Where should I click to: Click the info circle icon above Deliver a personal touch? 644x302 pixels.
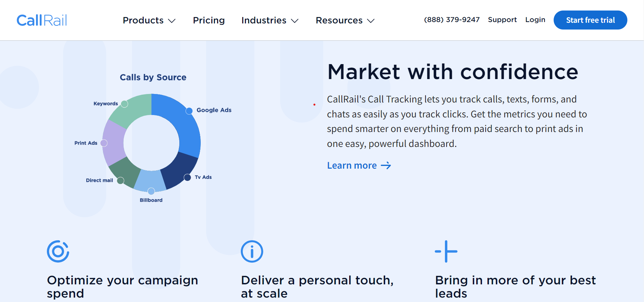[x=252, y=251]
